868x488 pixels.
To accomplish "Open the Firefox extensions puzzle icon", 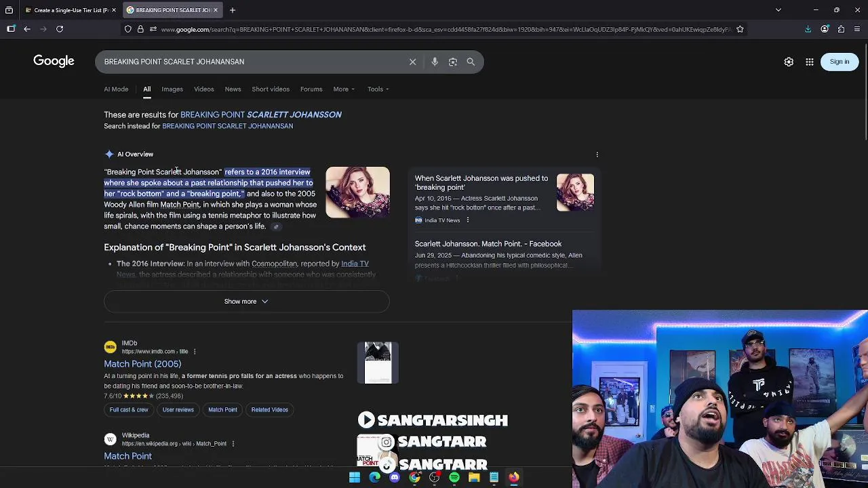I will [x=841, y=29].
